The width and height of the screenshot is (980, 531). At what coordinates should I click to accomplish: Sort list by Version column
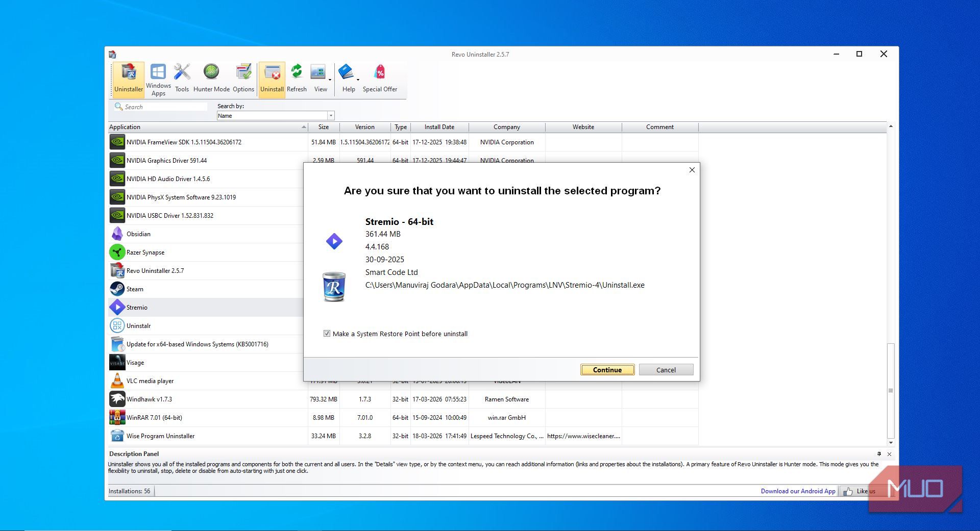coord(365,127)
